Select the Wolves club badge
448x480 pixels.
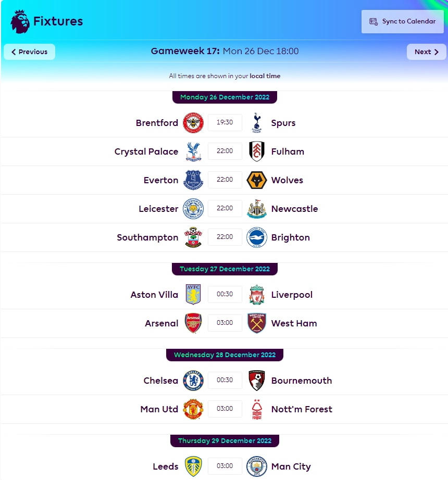pos(256,180)
